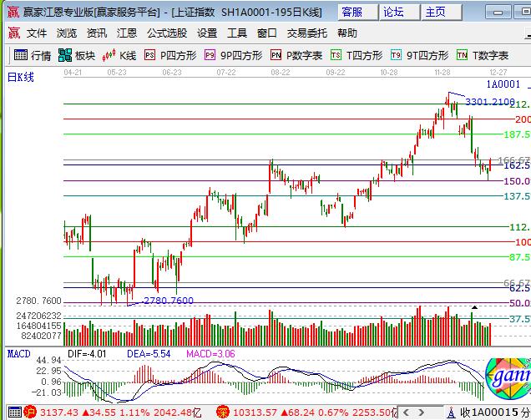Image resolution: width=531 pixels, height=420 pixels.
Task: Select the T四方形 time square tool
Action: tap(357, 55)
